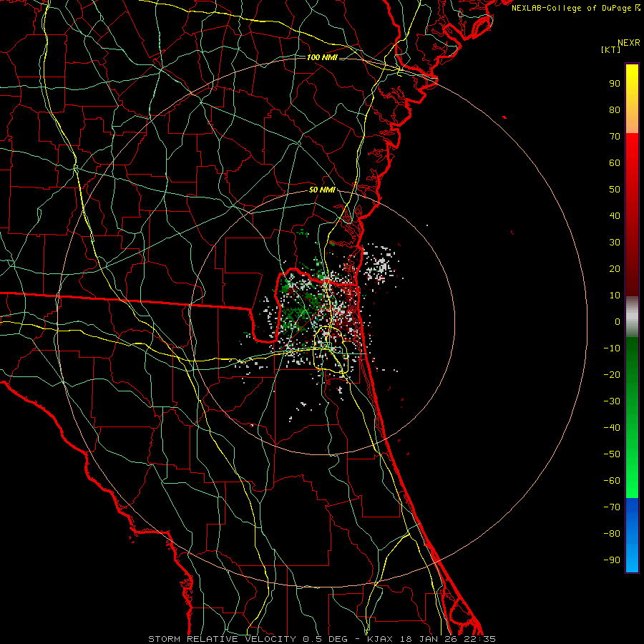Click the -40 value on velocity scale

(x=612, y=428)
